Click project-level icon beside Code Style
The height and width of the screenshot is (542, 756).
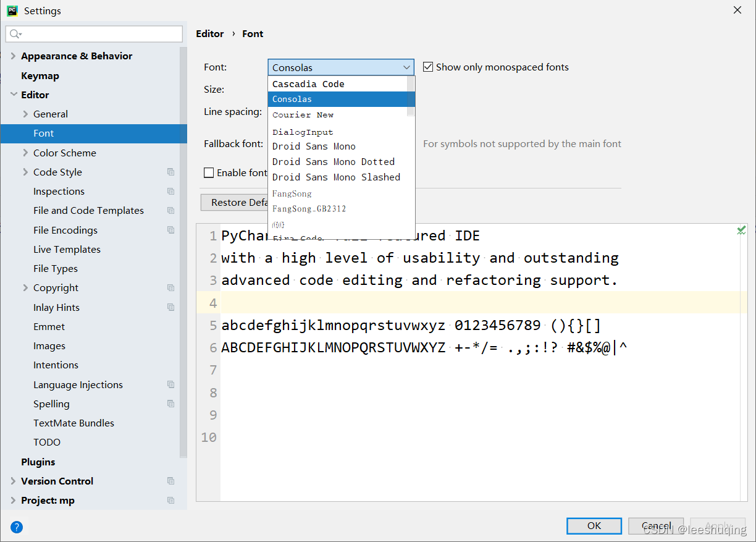pyautogui.click(x=170, y=172)
